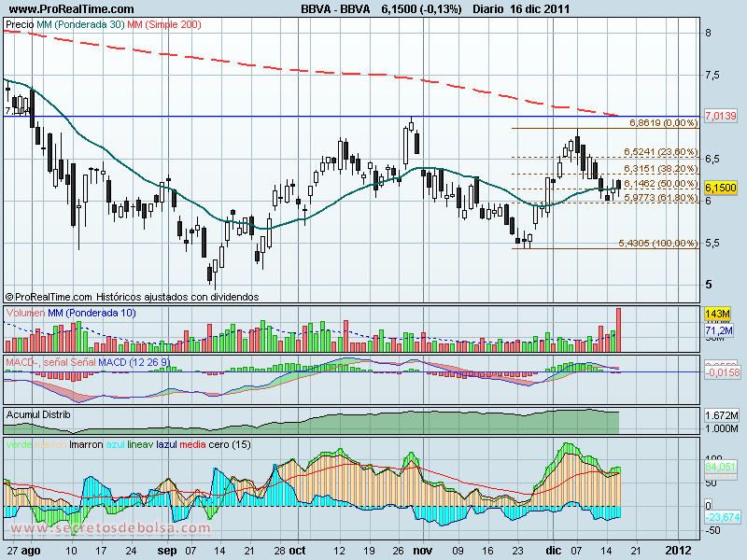Click the 6,1462 (50,00%) Fibonacci label
Screen dimensions: 747x560
[661, 183]
